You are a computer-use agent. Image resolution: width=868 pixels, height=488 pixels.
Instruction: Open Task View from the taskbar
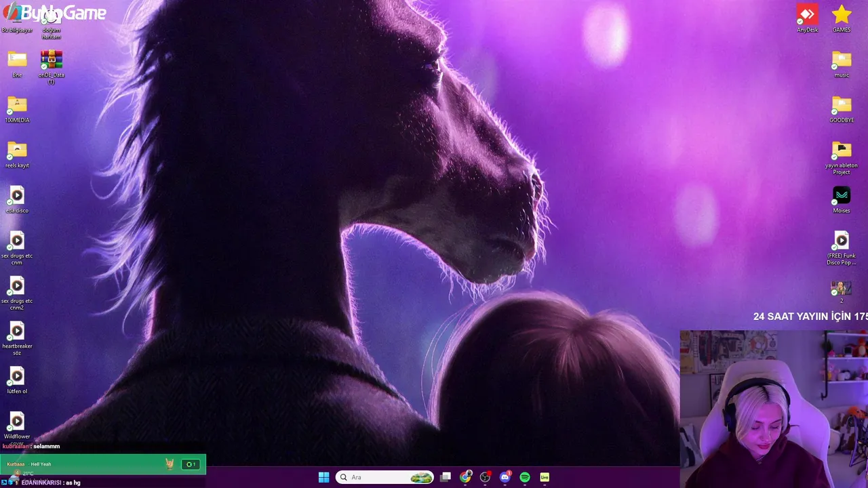pyautogui.click(x=446, y=477)
